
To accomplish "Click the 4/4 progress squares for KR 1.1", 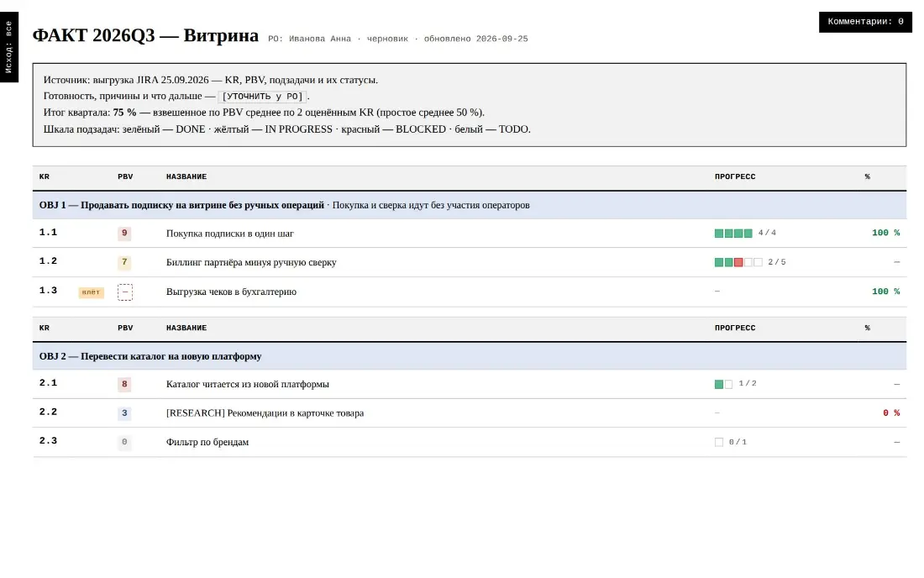I will 733,234.
